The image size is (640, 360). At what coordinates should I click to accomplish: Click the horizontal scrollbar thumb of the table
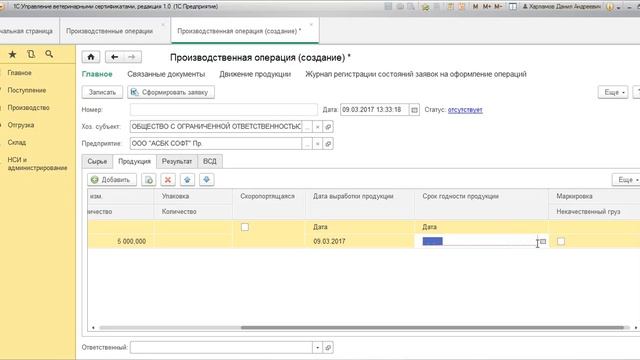(x=432, y=327)
